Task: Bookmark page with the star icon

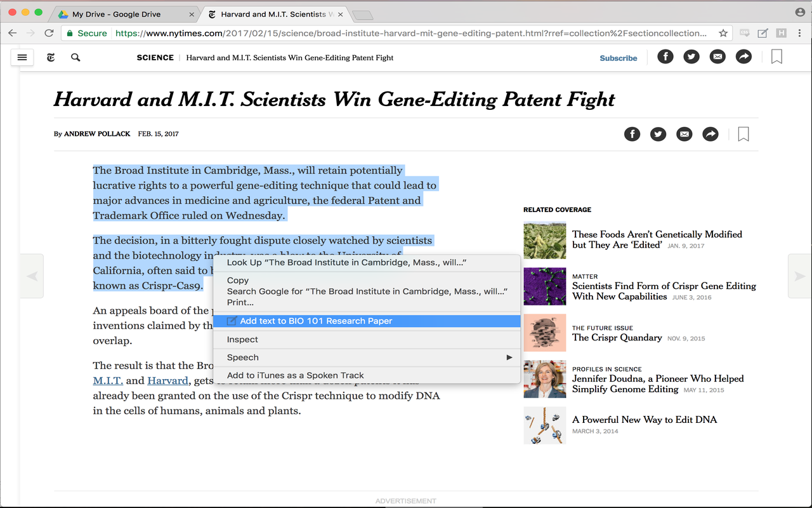Action: [x=723, y=33]
